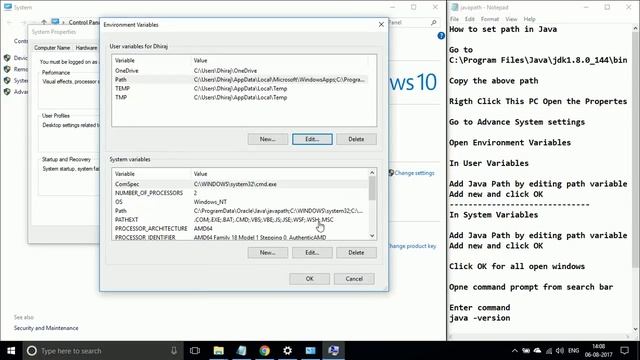The image size is (640, 360).
Task: Select the system Path variable with javapath value
Action: tap(240, 211)
